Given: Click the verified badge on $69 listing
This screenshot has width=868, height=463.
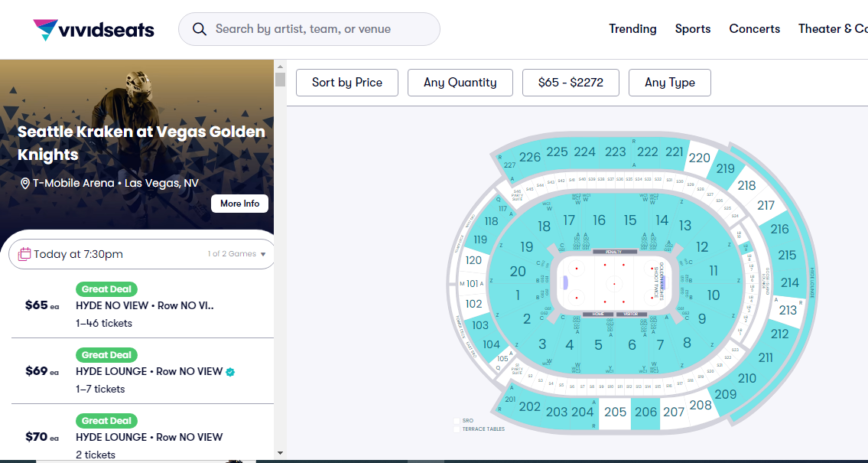Looking at the screenshot, I should click(x=230, y=372).
